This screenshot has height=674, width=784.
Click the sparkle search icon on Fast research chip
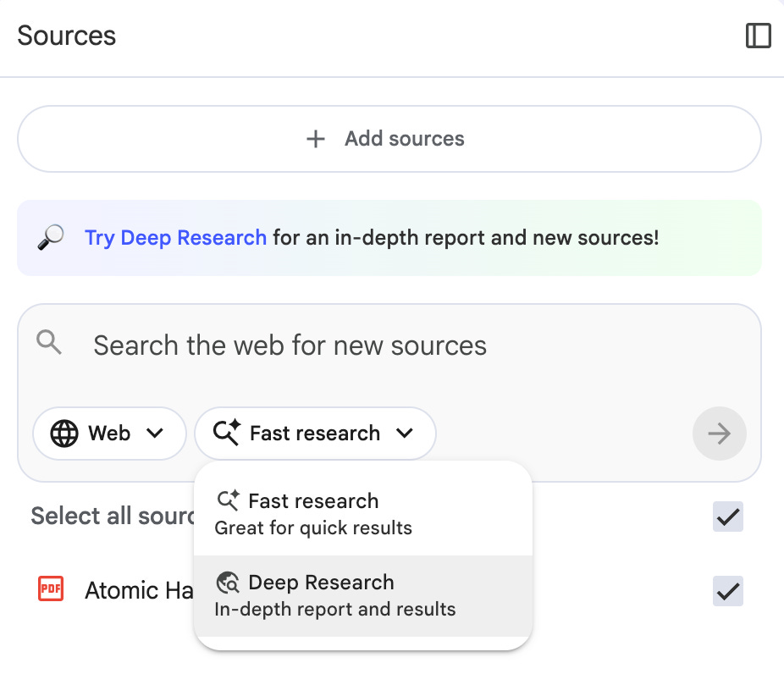(227, 432)
